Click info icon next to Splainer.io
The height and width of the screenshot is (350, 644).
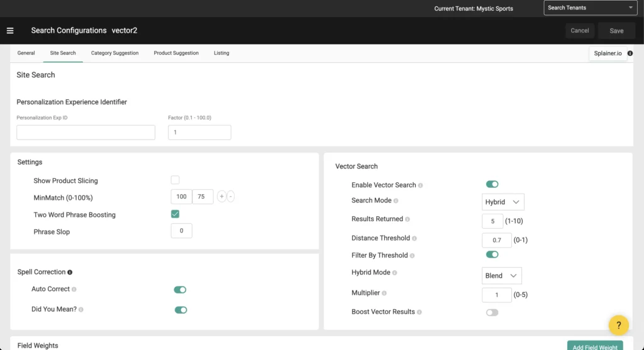point(630,53)
